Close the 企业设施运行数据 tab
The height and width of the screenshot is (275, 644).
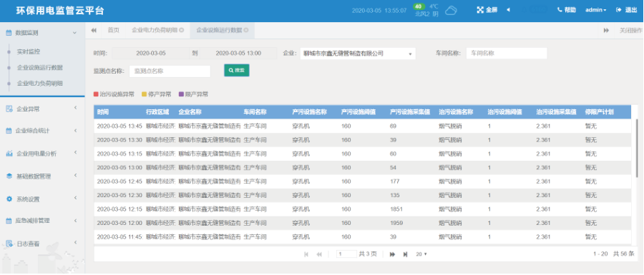[x=246, y=30]
